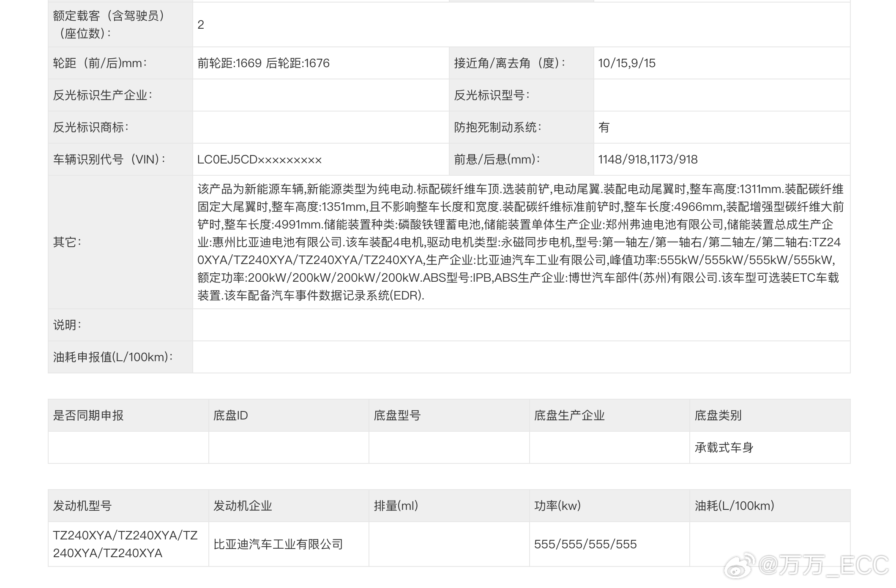Screen dimensions: 896x588
Task: Click the 反光标识商标 label
Action: coord(90,128)
